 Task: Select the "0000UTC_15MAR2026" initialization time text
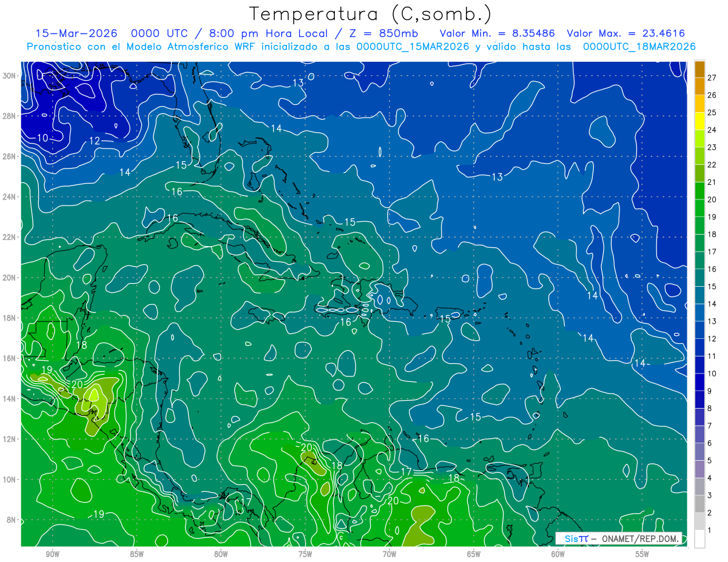coord(413,47)
